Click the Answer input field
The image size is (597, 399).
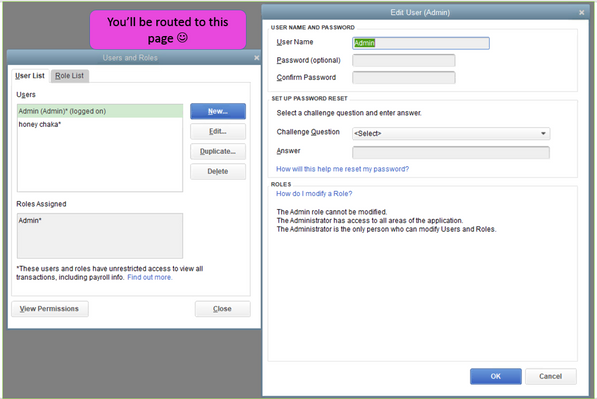pos(451,152)
